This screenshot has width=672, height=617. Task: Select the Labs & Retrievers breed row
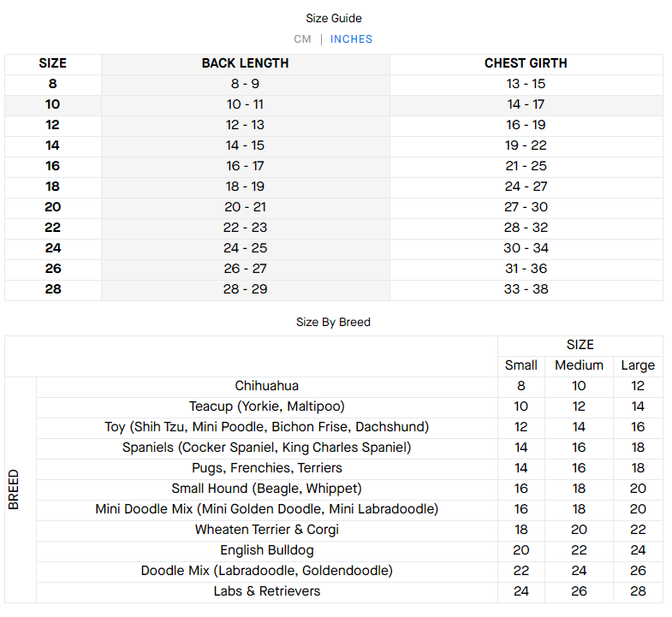click(267, 591)
